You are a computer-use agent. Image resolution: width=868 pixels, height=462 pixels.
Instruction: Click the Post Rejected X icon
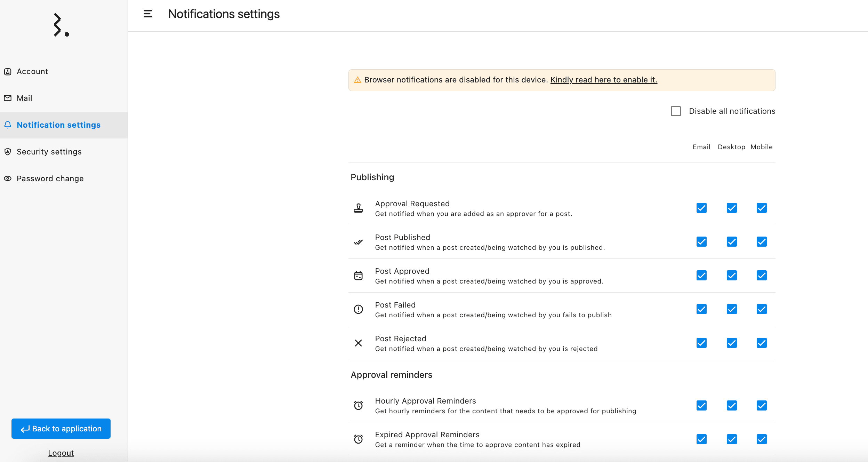pyautogui.click(x=359, y=343)
